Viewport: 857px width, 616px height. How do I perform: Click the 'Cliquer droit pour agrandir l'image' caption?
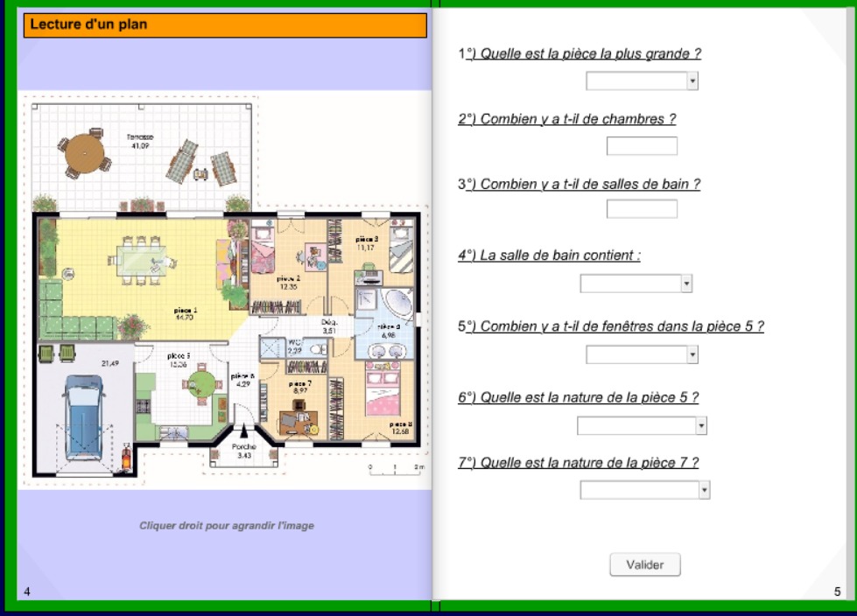tap(226, 525)
